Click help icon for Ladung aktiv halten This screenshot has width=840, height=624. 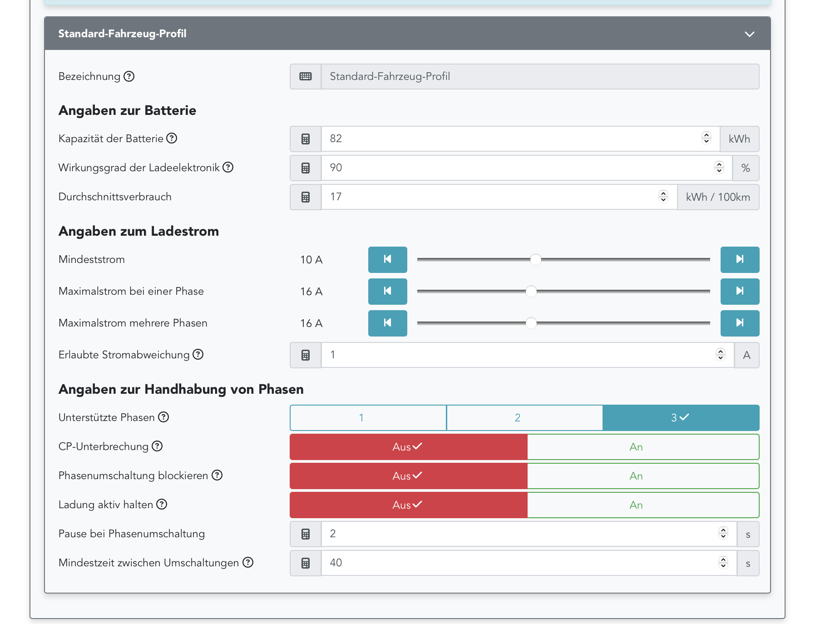(162, 504)
